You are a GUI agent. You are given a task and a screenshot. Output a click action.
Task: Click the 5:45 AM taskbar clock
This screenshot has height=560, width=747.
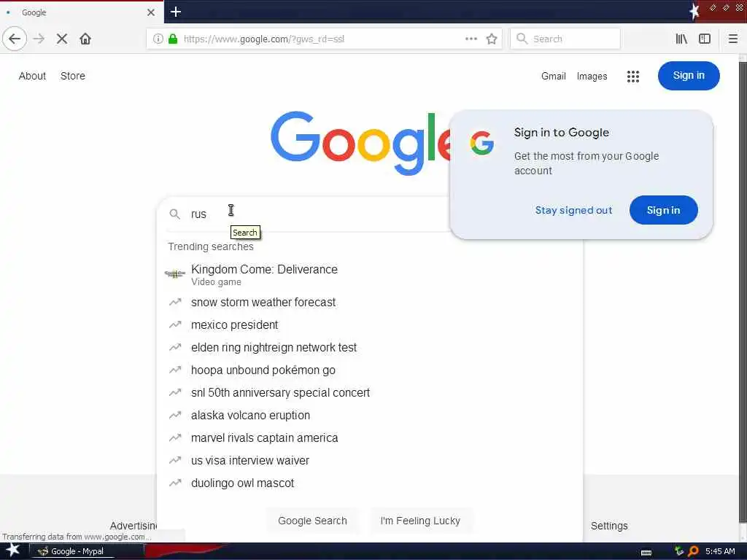click(720, 551)
